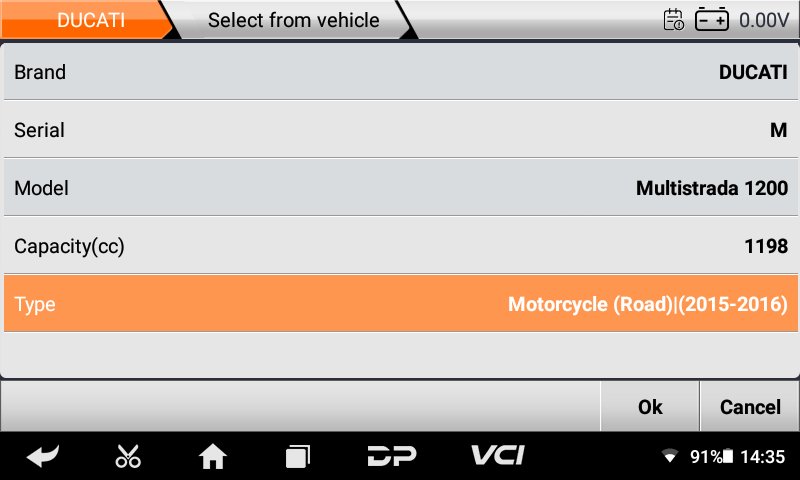Open the calendar log icon
Screen dimensions: 800x480
[x=674, y=20]
